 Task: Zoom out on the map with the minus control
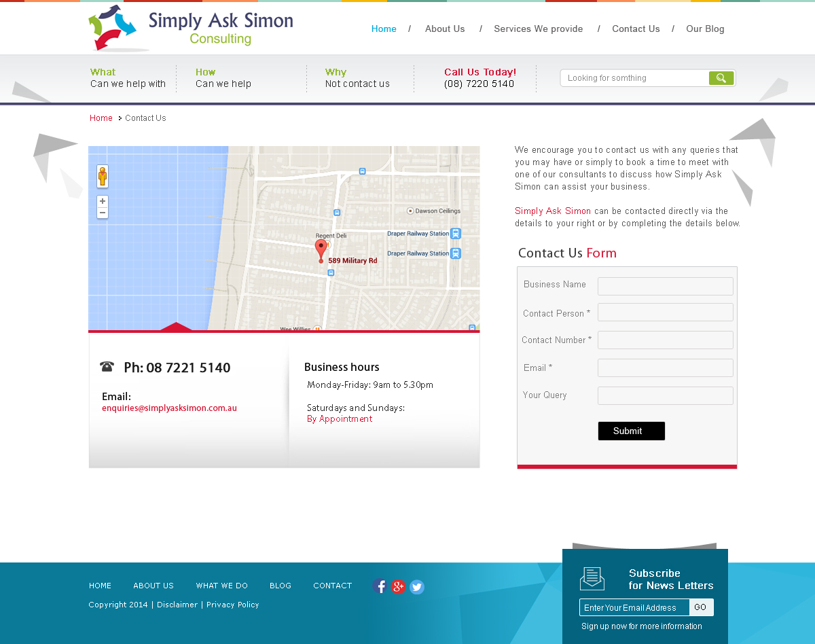tap(102, 212)
